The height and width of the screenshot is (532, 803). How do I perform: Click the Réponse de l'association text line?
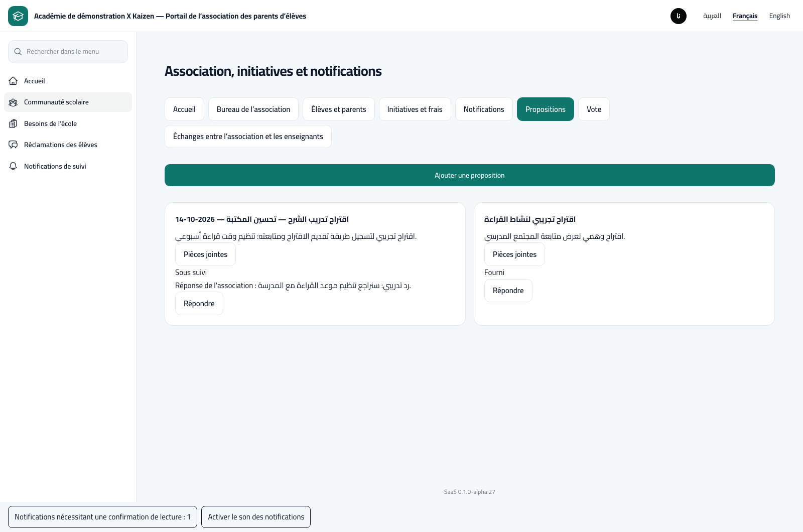[x=293, y=286]
